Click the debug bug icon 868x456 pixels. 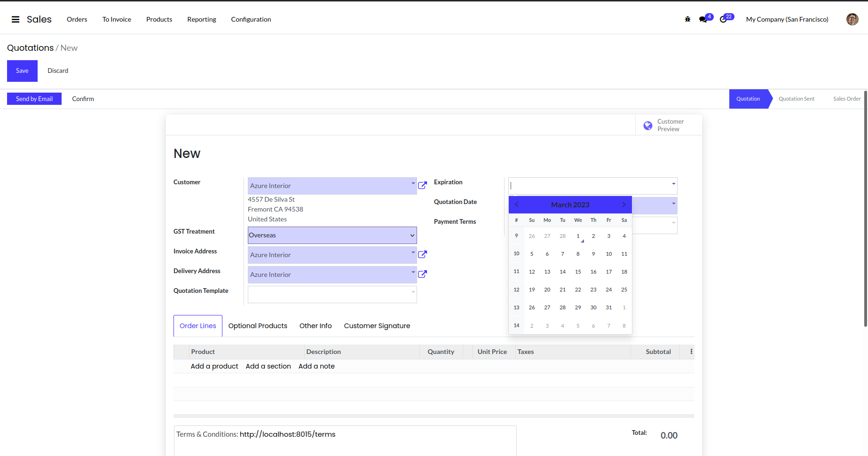tap(687, 19)
